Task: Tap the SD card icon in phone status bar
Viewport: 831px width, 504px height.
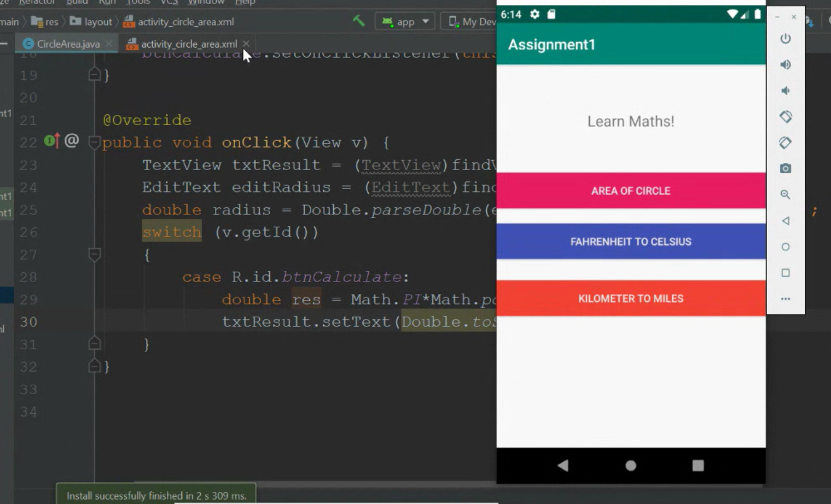Action: pyautogui.click(x=551, y=14)
